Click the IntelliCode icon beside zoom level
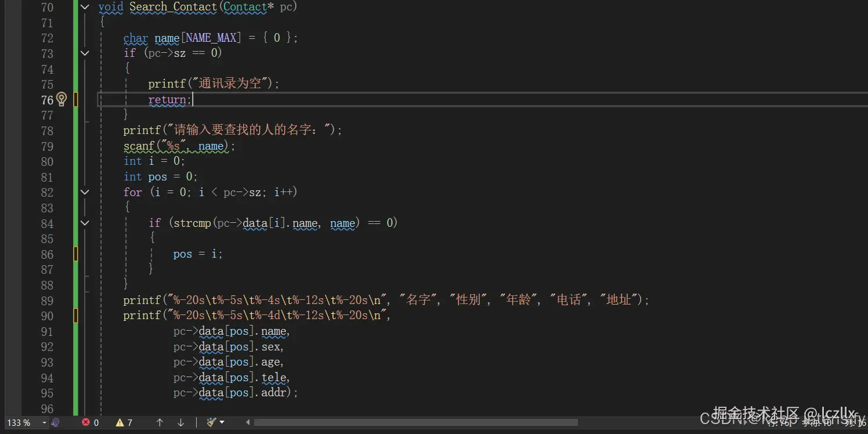This screenshot has height=434, width=868. point(56,422)
